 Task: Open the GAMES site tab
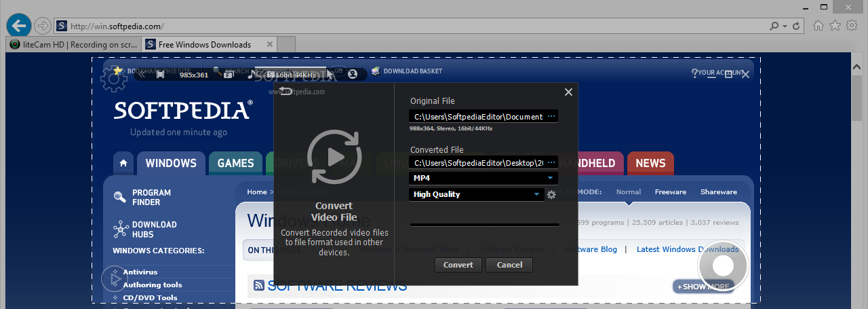click(x=235, y=163)
